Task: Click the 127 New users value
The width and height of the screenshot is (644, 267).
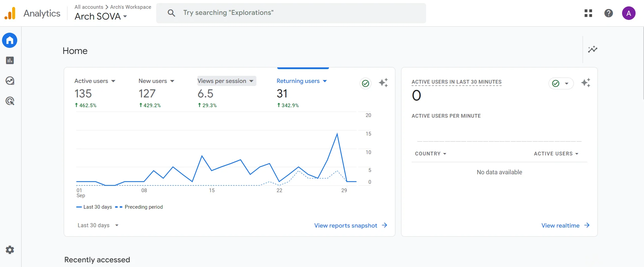Action: [147, 93]
